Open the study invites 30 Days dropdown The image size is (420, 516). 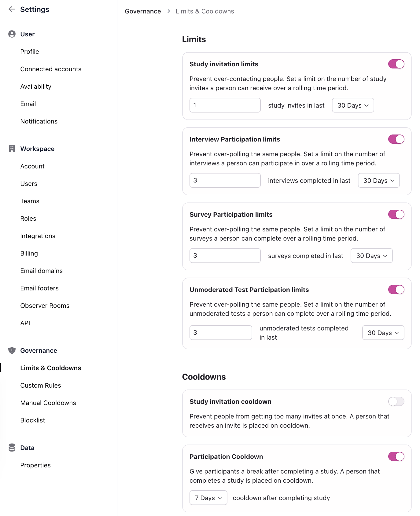click(353, 105)
